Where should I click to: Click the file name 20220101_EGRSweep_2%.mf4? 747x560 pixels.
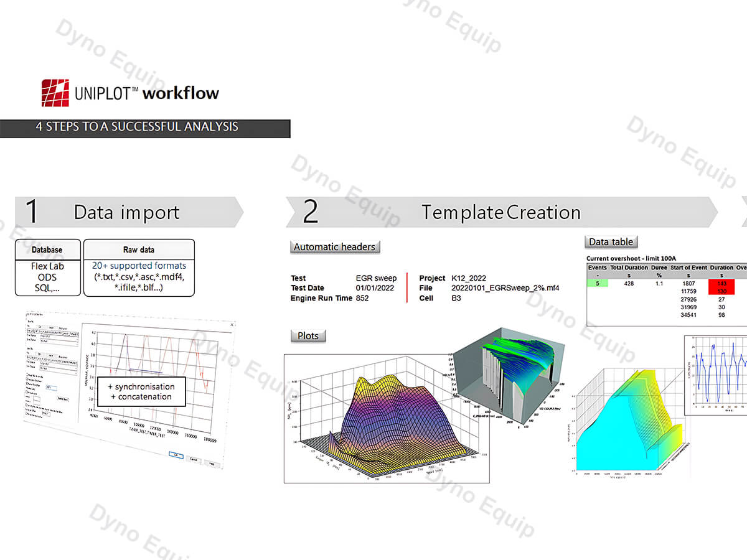click(x=505, y=288)
